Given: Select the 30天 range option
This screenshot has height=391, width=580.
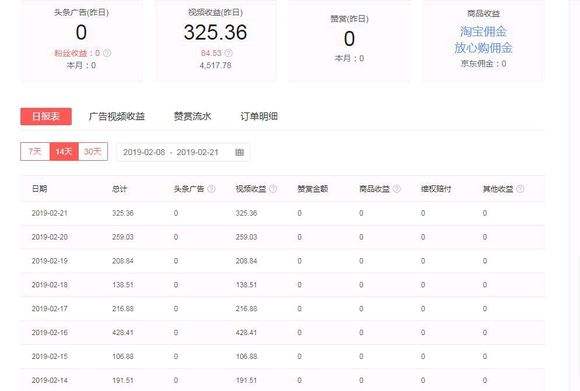Looking at the screenshot, I should click(x=93, y=151).
